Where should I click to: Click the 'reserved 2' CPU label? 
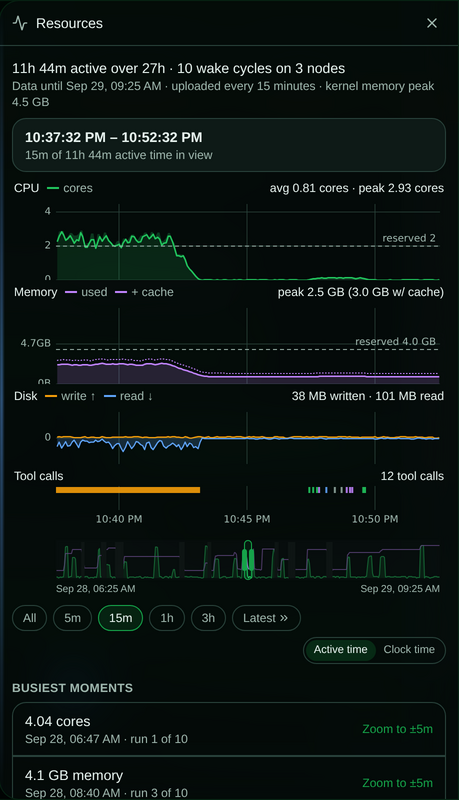pyautogui.click(x=409, y=238)
